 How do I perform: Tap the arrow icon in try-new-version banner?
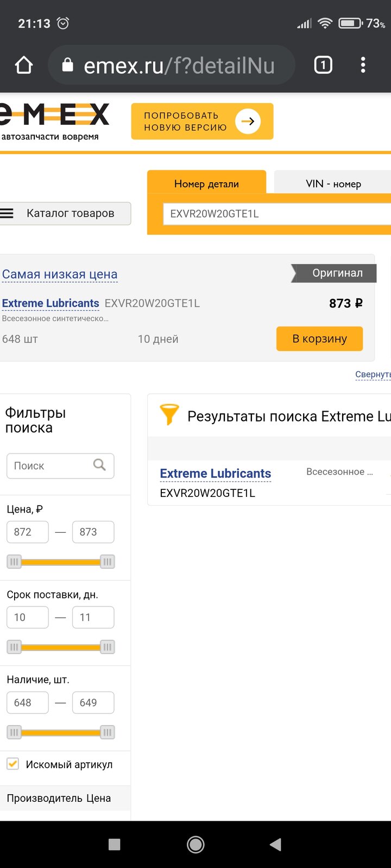[248, 121]
